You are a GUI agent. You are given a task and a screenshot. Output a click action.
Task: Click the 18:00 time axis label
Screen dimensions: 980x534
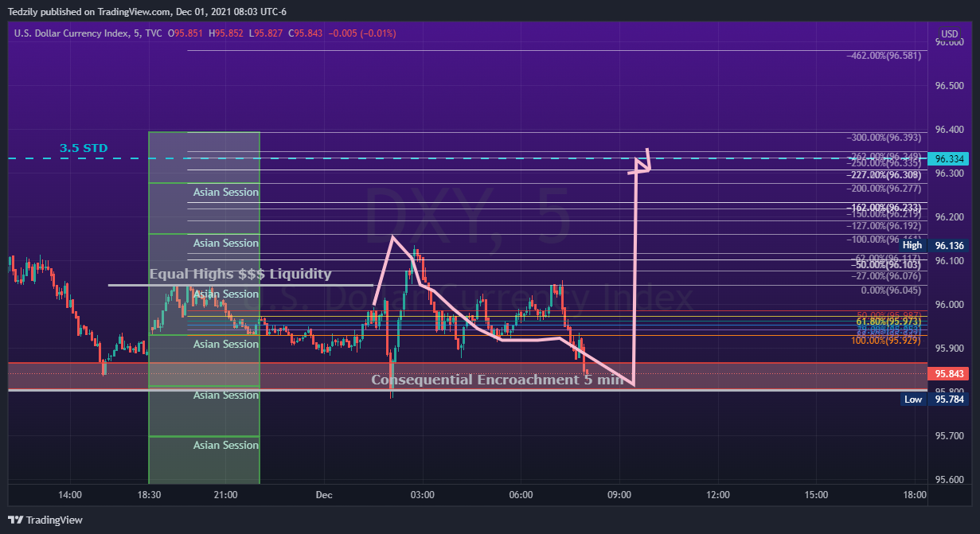coord(915,495)
